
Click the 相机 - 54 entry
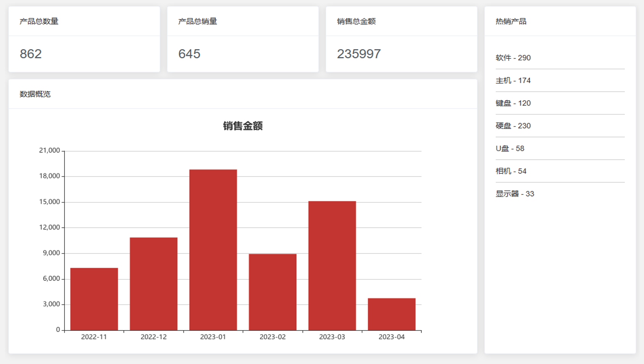click(x=511, y=171)
